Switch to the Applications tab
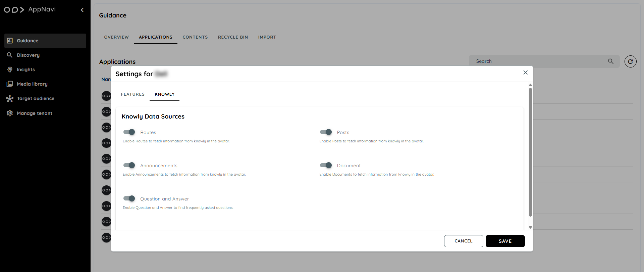Screen dimensions: 644x272 click(156, 37)
